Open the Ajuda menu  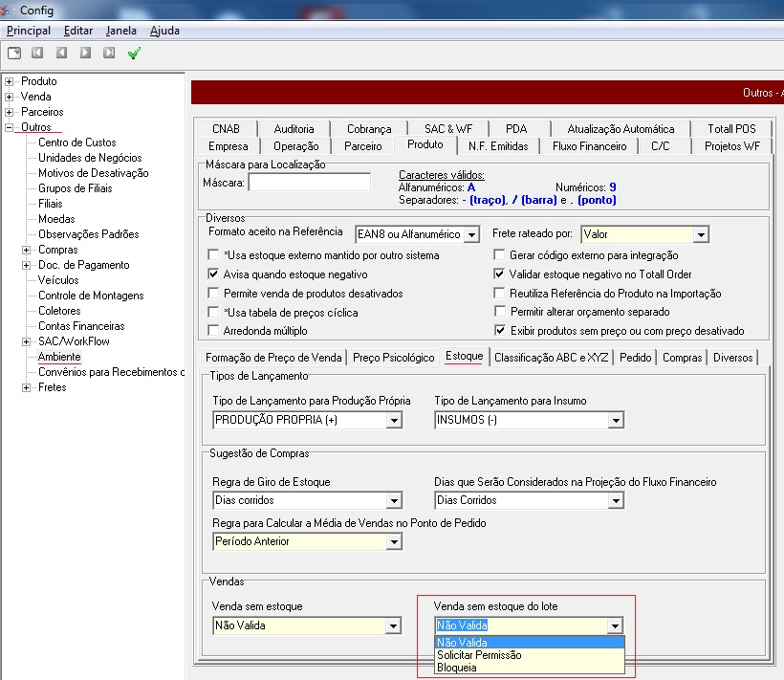click(164, 31)
